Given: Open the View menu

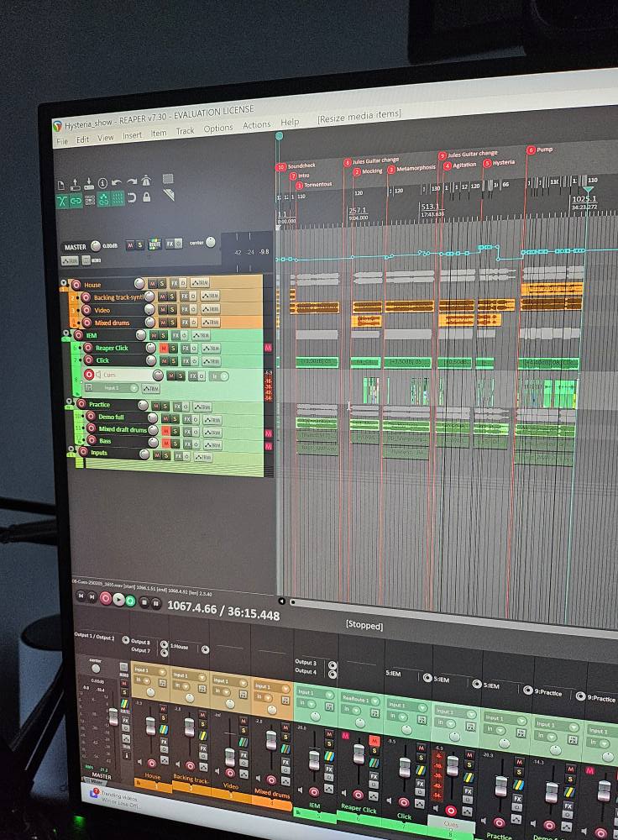Looking at the screenshot, I should pyautogui.click(x=106, y=138).
